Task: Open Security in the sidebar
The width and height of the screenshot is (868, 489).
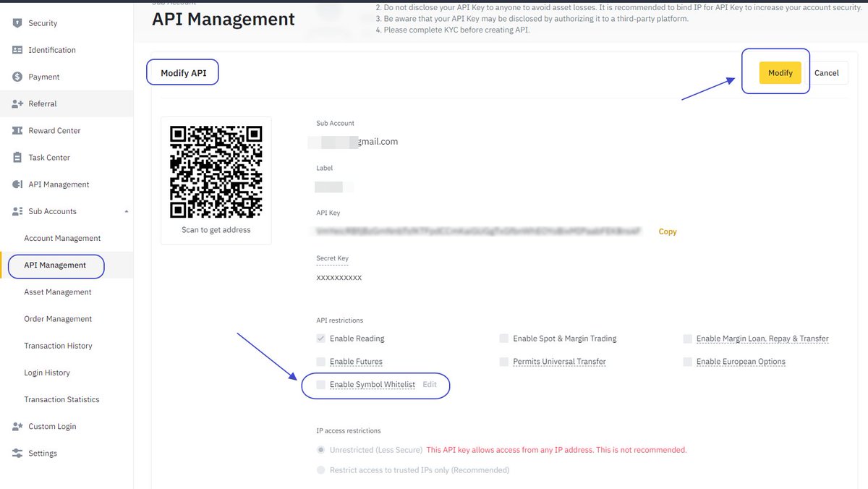Action: pos(43,23)
